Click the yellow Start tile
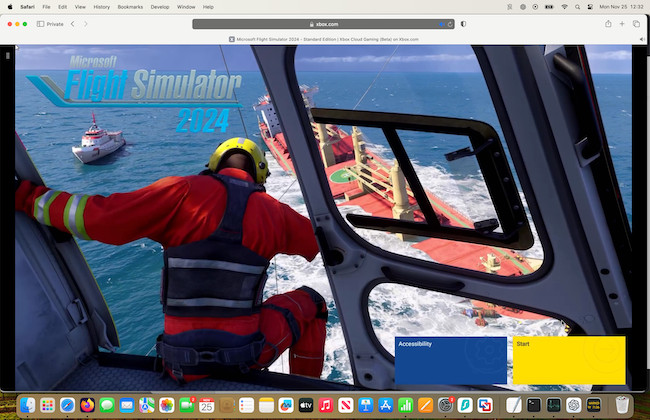This screenshot has width=650, height=420. (x=569, y=360)
